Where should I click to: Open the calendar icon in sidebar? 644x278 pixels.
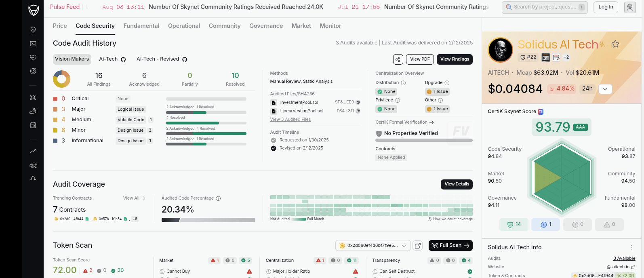33,125
